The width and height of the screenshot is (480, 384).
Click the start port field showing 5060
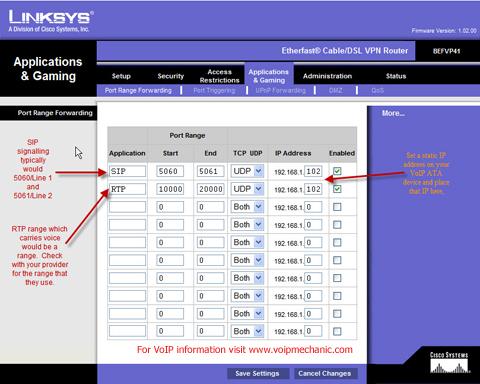click(170, 171)
